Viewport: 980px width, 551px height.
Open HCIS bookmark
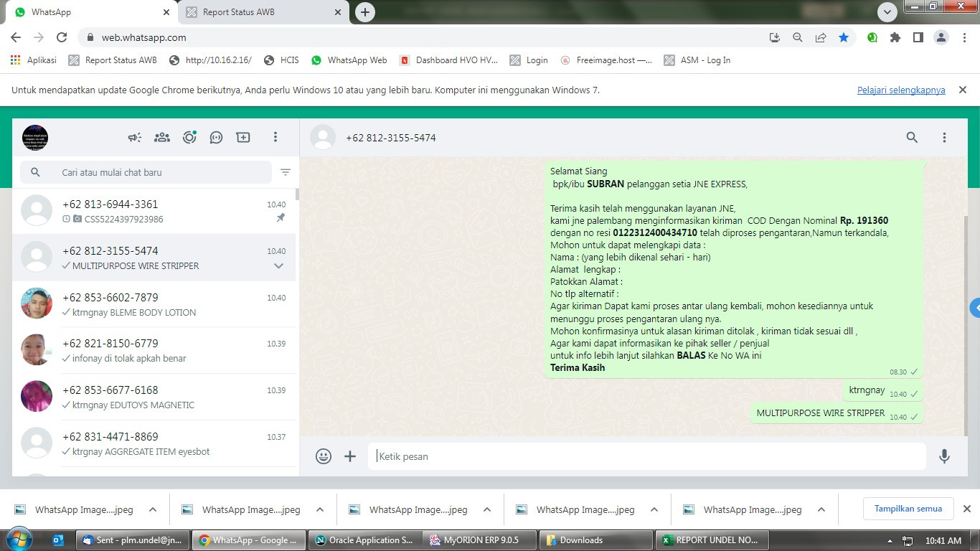[x=281, y=60]
